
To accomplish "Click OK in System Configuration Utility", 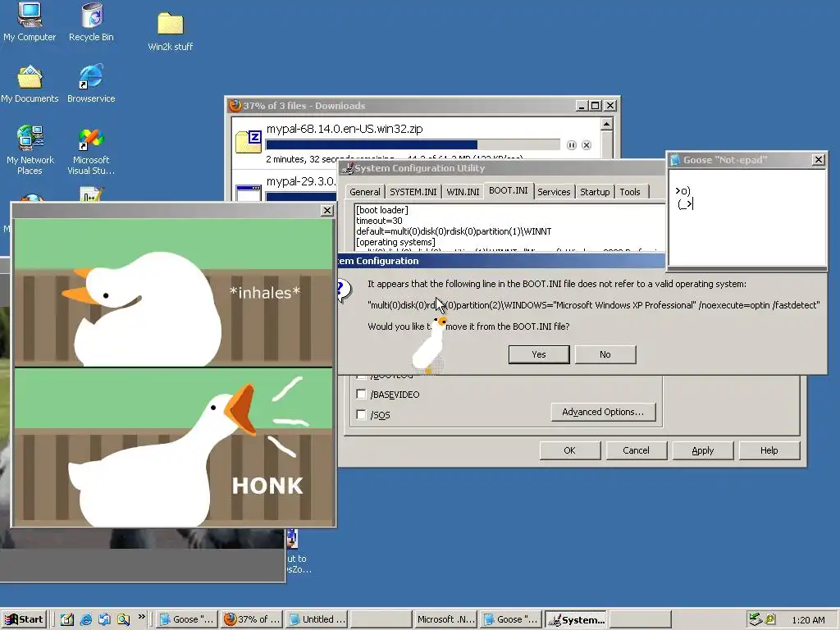I will tap(569, 450).
